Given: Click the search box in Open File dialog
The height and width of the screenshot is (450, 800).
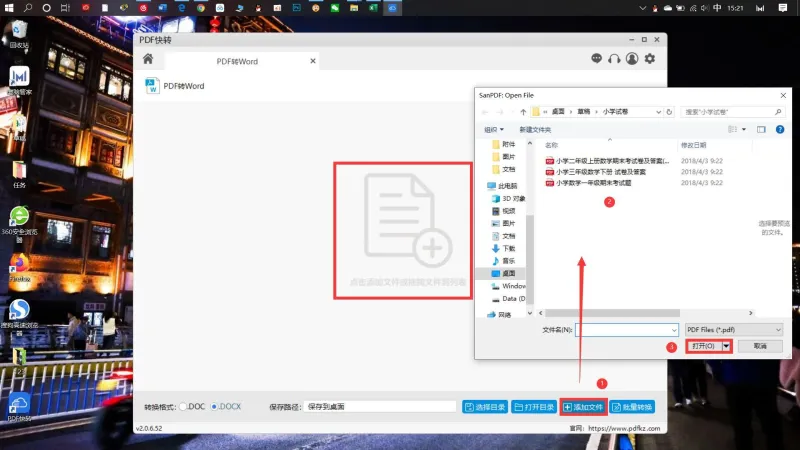Looking at the screenshot, I should (733, 112).
